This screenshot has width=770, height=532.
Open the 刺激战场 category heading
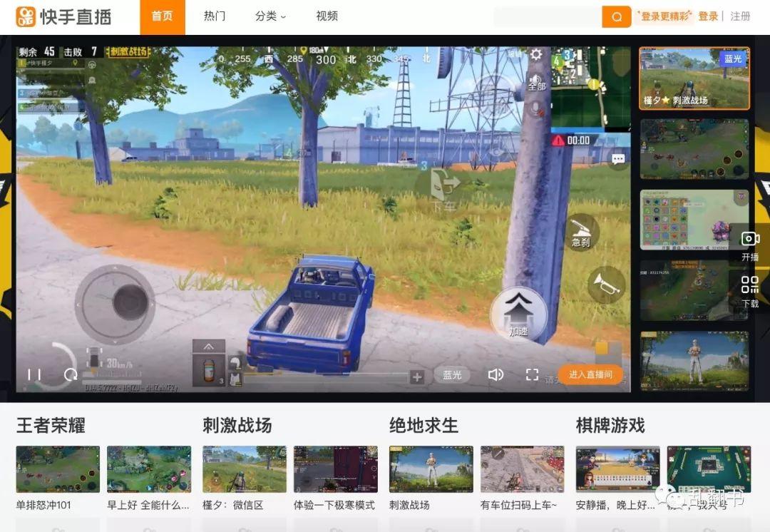(x=237, y=426)
